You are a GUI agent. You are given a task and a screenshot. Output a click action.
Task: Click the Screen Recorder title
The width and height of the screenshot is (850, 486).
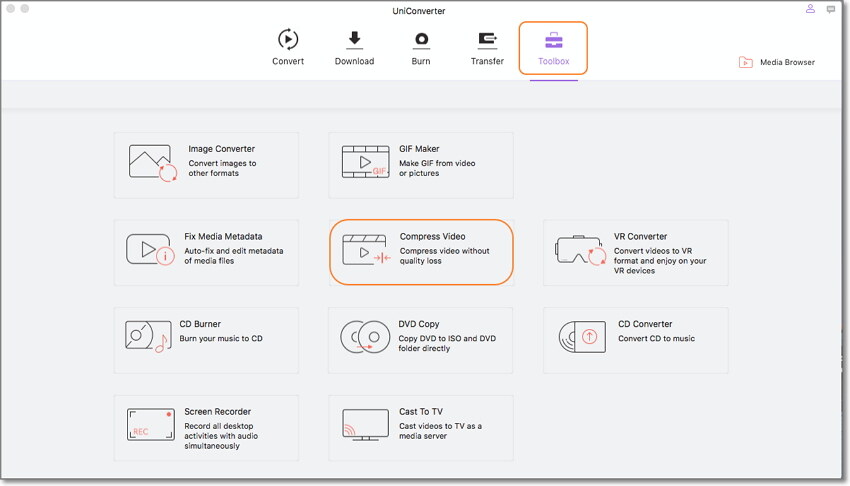[217, 412]
